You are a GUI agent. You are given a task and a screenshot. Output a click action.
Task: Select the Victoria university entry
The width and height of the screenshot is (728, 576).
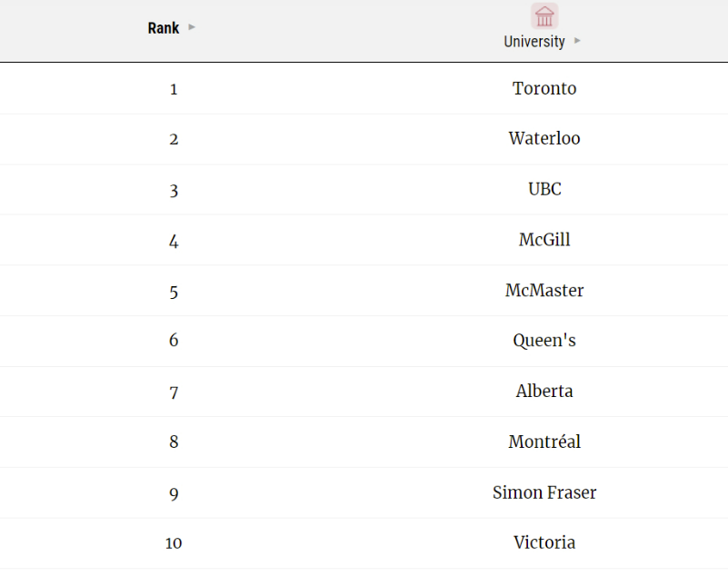pyautogui.click(x=544, y=542)
